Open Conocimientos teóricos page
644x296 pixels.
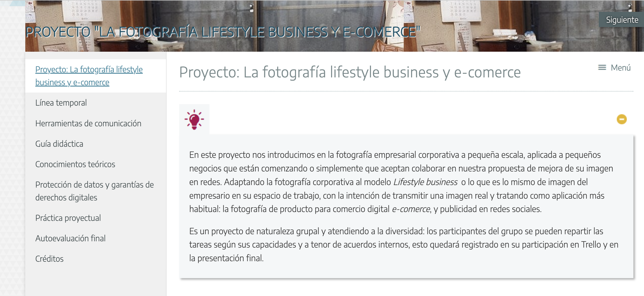click(x=75, y=164)
